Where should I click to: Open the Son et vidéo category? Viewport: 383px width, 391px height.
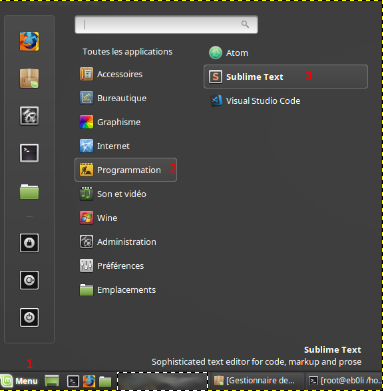(122, 194)
